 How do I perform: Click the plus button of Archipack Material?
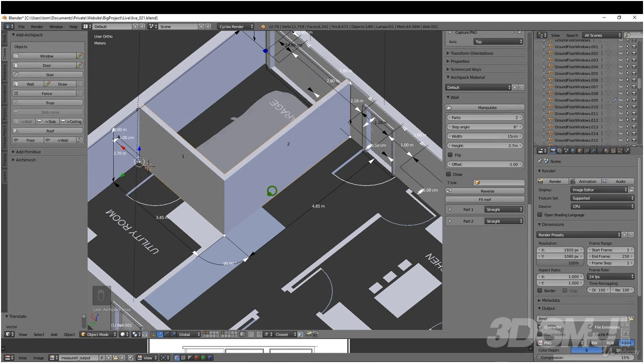coord(515,87)
